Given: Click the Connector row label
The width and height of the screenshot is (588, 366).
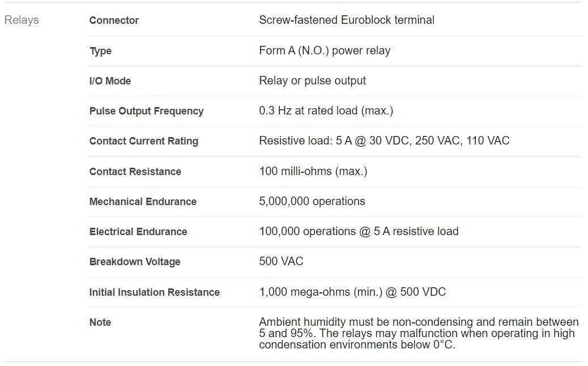Looking at the screenshot, I should (x=114, y=20).
